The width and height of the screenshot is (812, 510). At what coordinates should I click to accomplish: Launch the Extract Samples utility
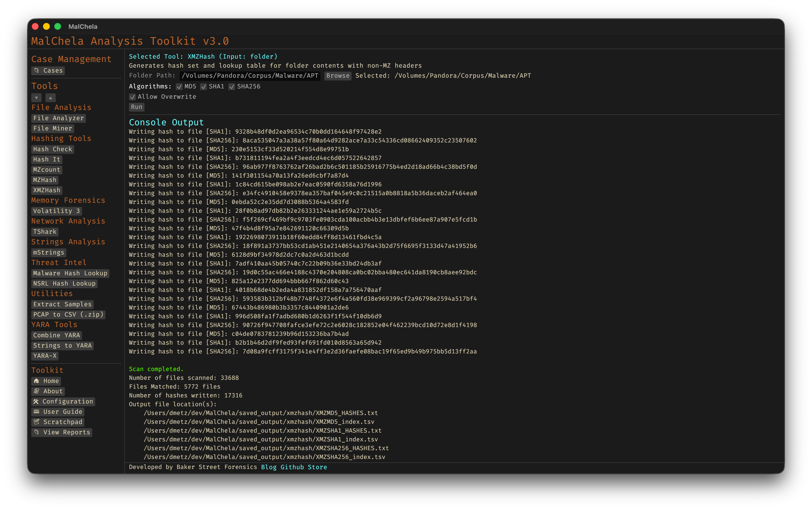pos(62,304)
